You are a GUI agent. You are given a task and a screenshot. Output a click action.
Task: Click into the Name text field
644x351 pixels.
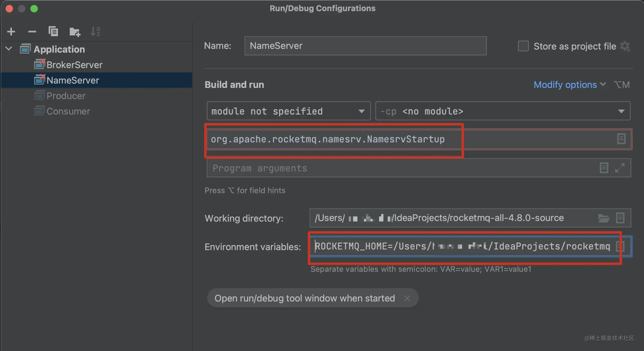click(x=365, y=46)
